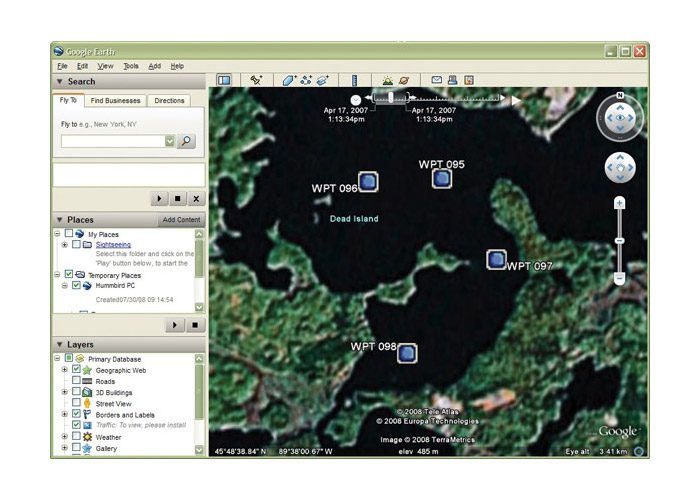700x500 pixels.
Task: Stop the search results tour
Action: pyautogui.click(x=178, y=199)
